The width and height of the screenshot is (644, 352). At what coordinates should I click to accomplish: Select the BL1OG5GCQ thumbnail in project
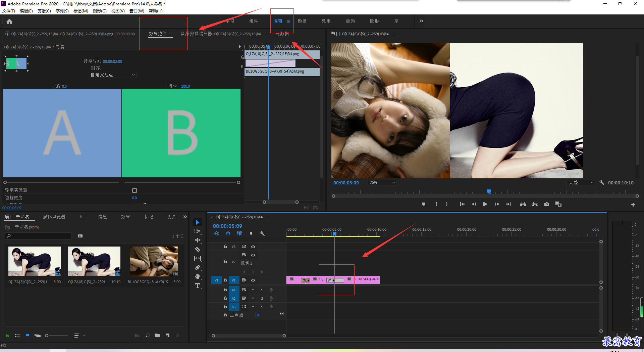click(154, 261)
